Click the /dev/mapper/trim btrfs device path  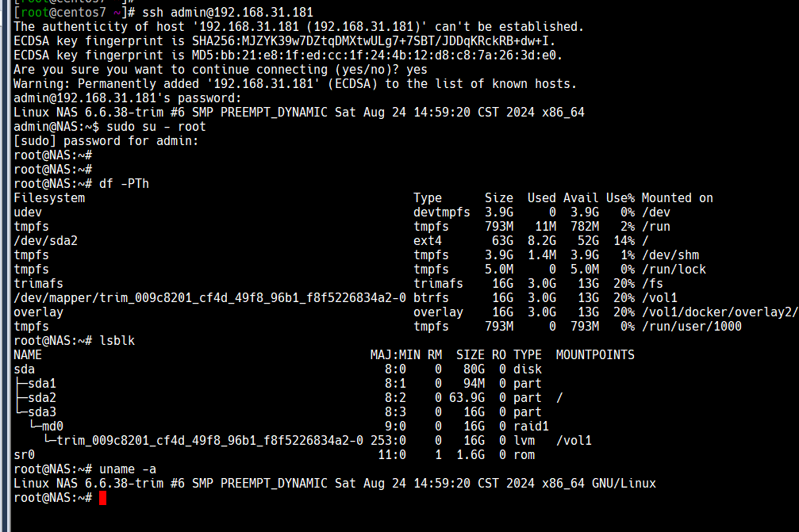[209, 298]
